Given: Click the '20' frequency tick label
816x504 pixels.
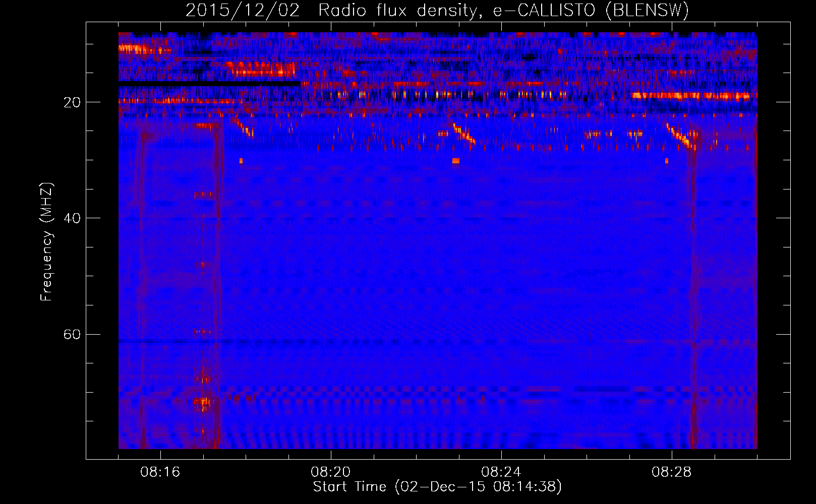Looking at the screenshot, I should tap(72, 102).
